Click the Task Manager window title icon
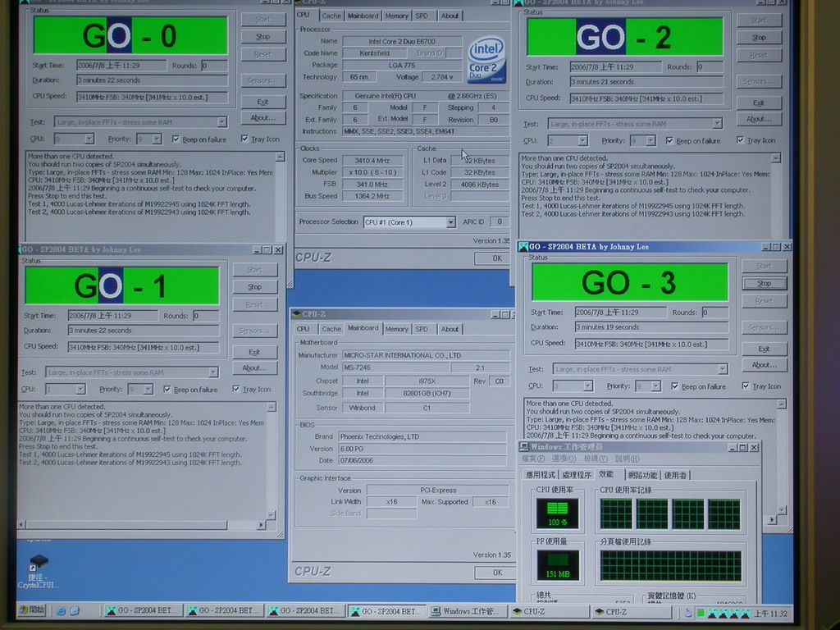Image resolution: width=840 pixels, height=630 pixels. [524, 447]
